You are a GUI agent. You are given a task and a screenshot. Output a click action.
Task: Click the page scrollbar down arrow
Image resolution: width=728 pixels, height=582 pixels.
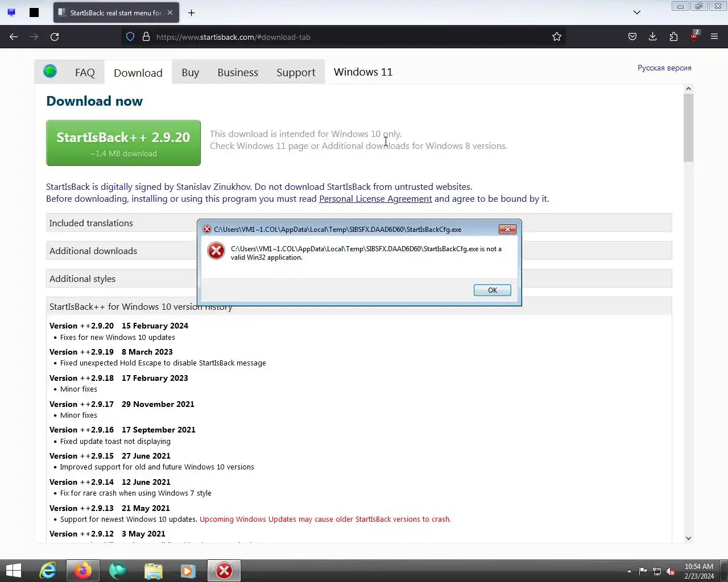coord(688,538)
